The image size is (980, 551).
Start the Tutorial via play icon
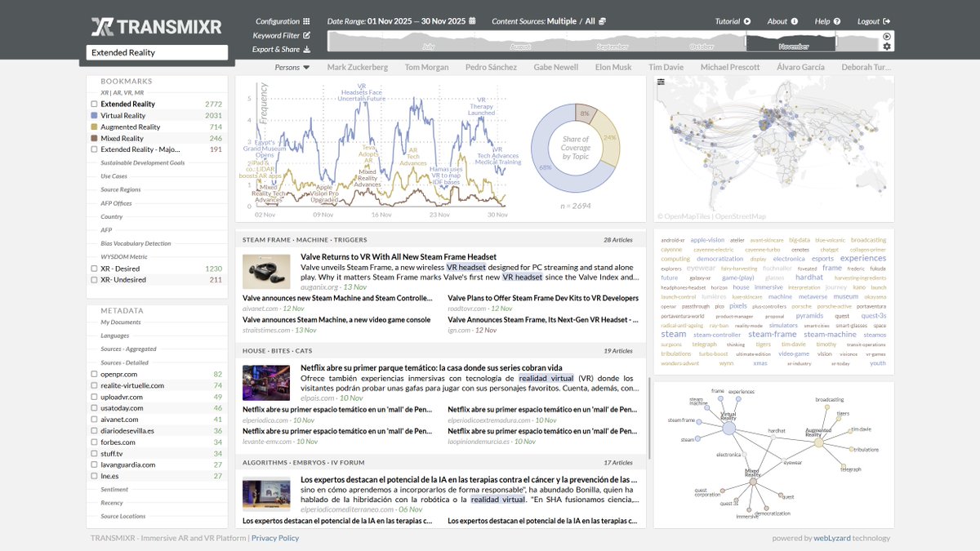point(746,21)
